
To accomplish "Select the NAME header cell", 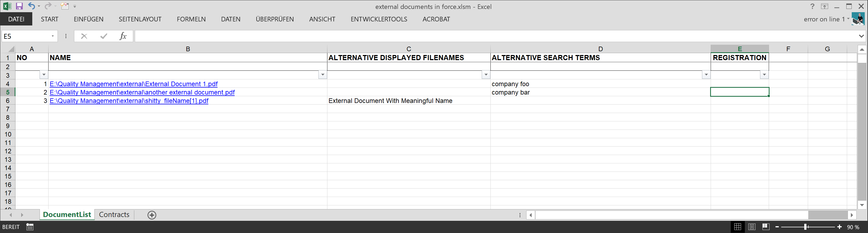I will coord(188,58).
